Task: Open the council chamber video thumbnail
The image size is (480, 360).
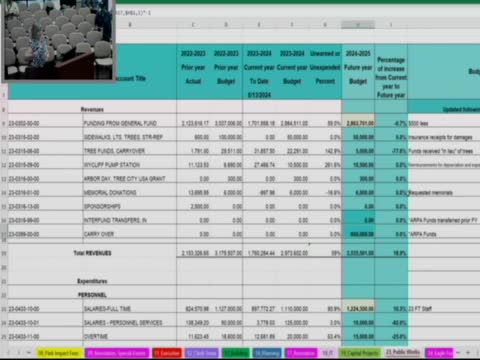Action: (58, 39)
